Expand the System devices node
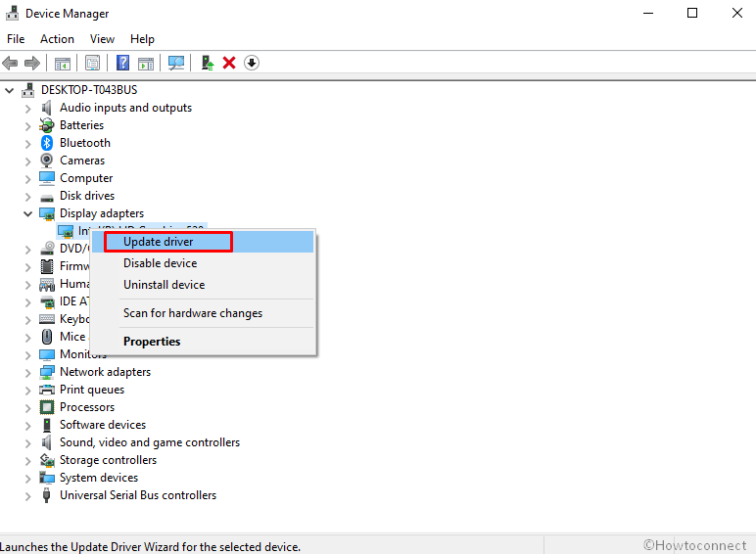The image size is (756, 554). click(28, 479)
